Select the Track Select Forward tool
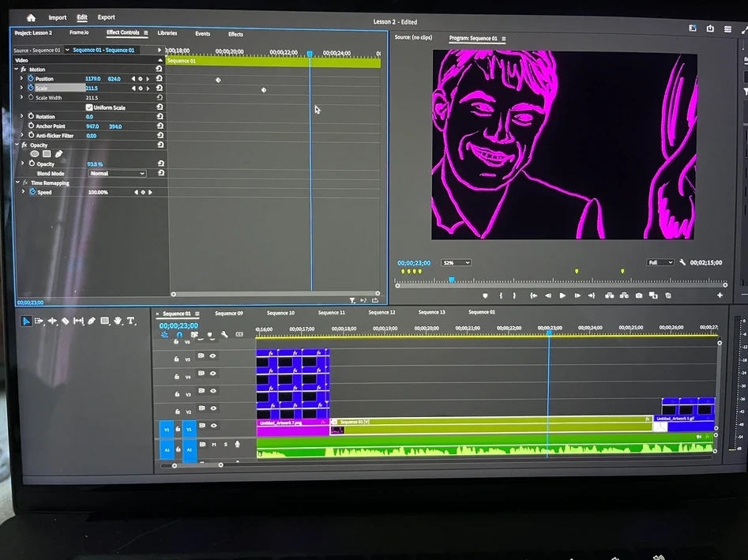 (39, 321)
